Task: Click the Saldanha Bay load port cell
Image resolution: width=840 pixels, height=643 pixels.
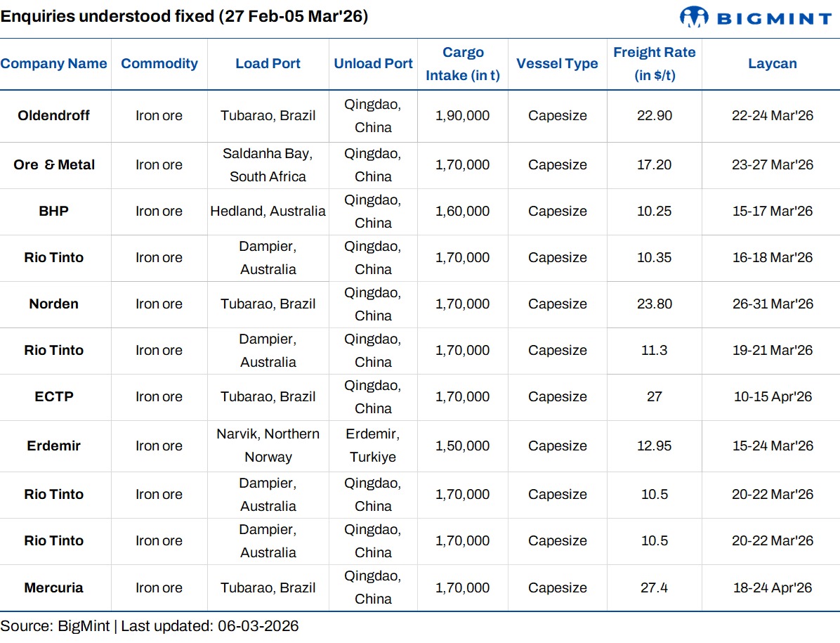Action: 268,165
